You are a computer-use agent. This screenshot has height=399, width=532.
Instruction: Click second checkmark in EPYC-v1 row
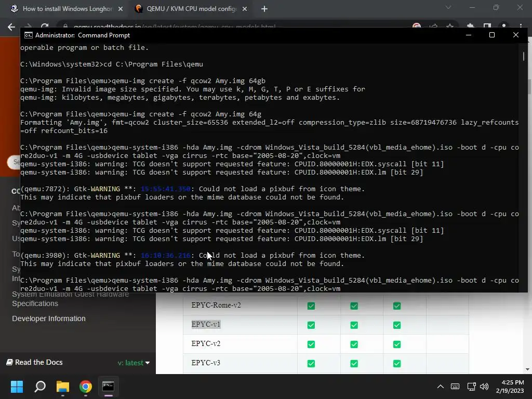(x=354, y=325)
